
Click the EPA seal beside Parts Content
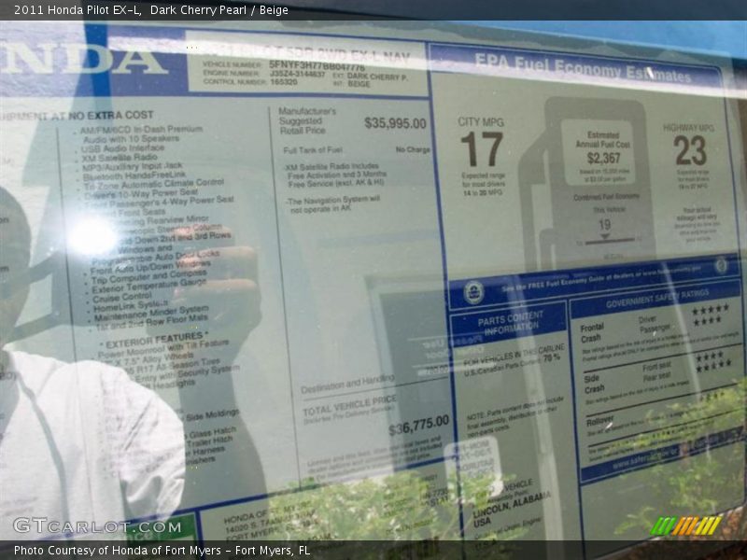(x=473, y=293)
